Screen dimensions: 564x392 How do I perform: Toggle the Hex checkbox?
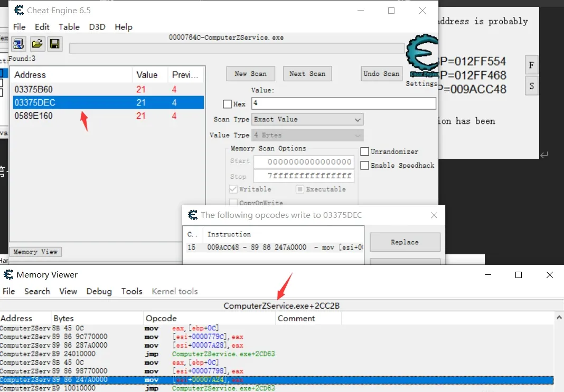point(227,104)
